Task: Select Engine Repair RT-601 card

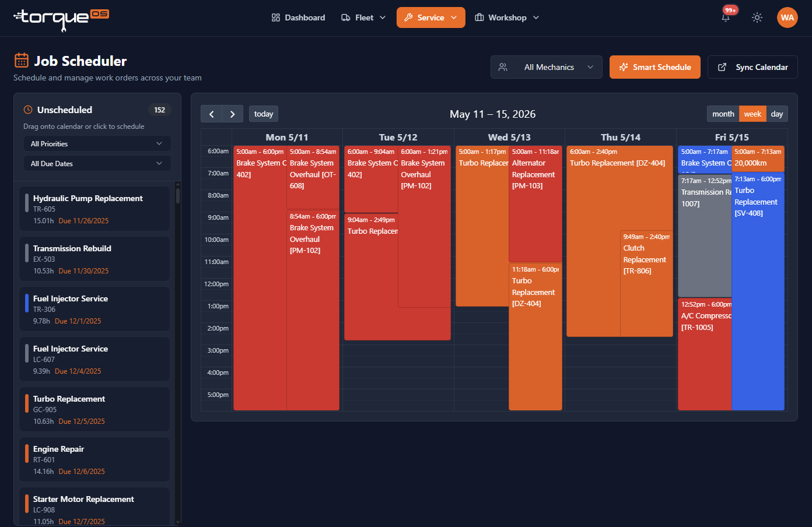Action: click(x=94, y=459)
